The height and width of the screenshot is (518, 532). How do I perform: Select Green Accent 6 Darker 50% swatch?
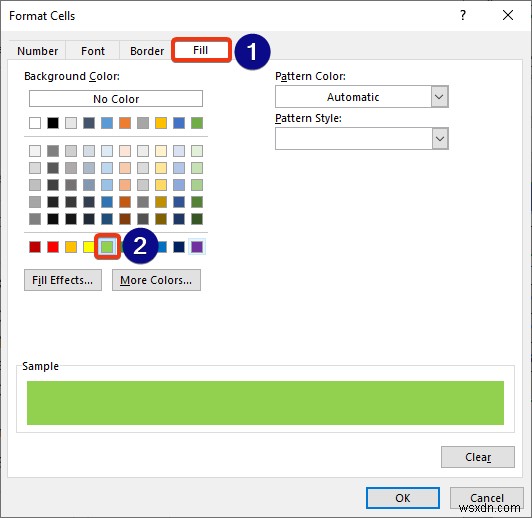(x=197, y=219)
